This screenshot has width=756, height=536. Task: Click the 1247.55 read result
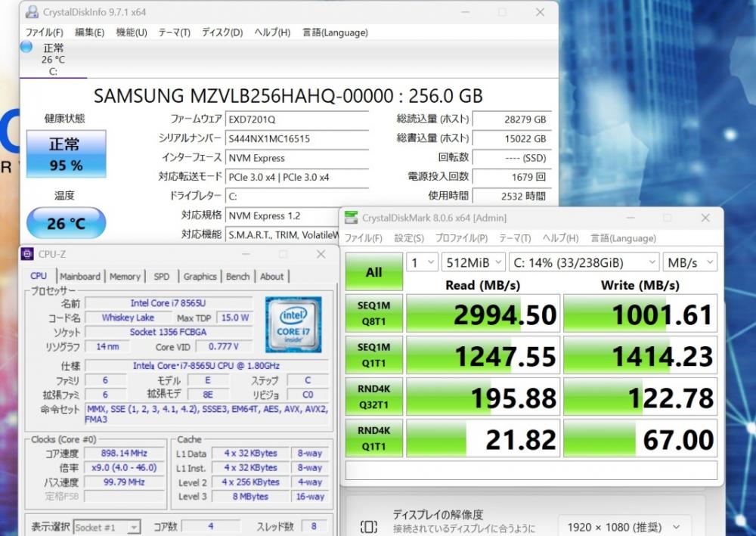(x=482, y=355)
